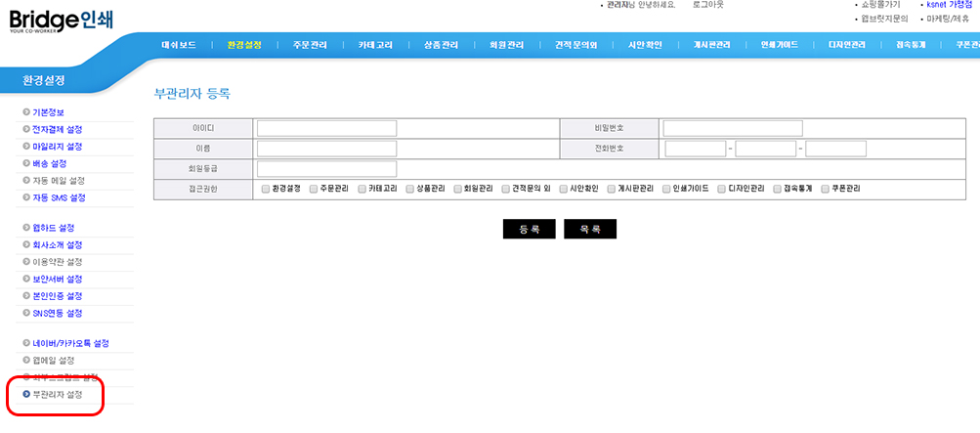The width and height of the screenshot is (980, 433).
Task: Check the 카테고리 access permission checkbox
Action: (362, 188)
